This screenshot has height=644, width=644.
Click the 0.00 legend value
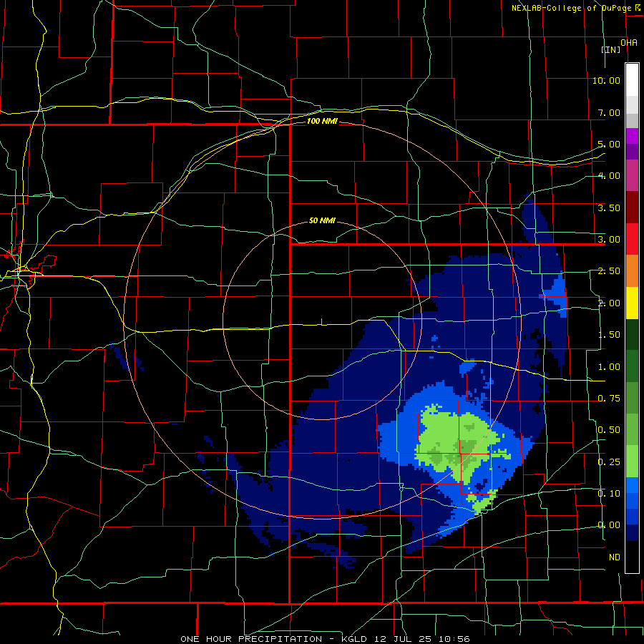pos(609,525)
